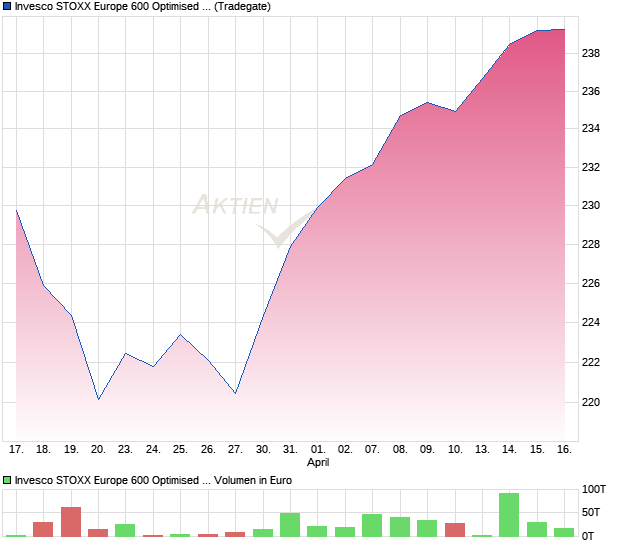Image resolution: width=620 pixels, height=546 pixels.
Task: Select the date label '16.' on the x-axis
Action: [565, 450]
